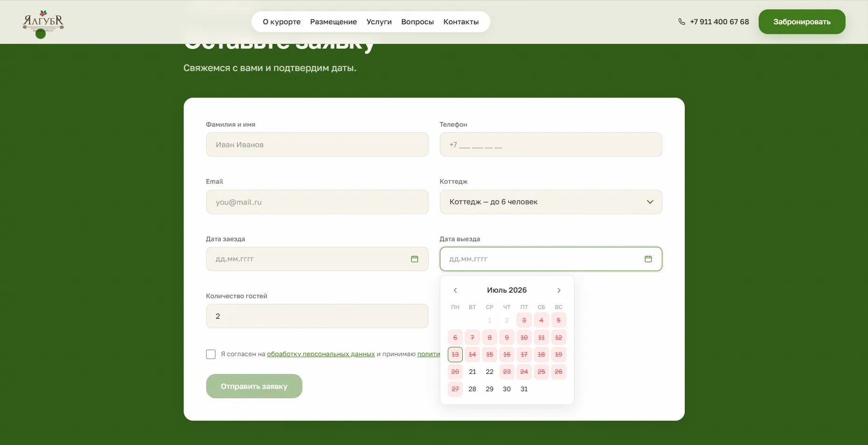The width and height of the screenshot is (868, 445).
Task: Click the highlighted day 13 in calendar
Action: pos(455,354)
